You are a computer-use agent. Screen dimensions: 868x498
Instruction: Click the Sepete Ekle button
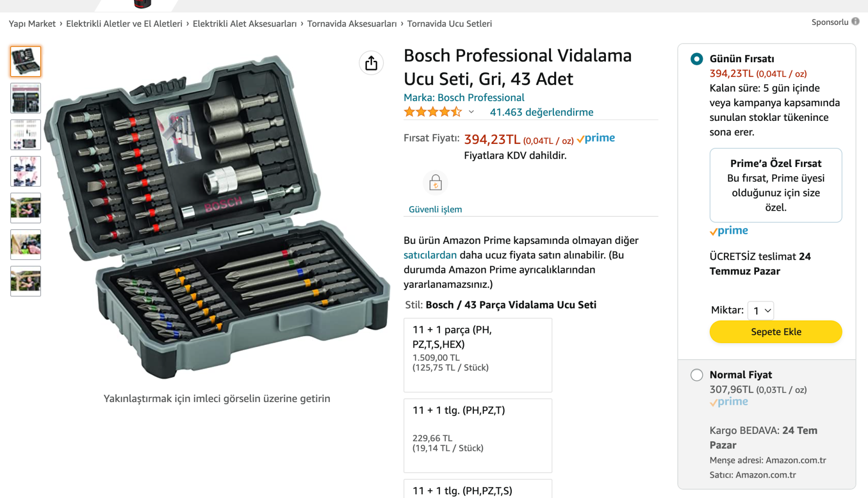coord(775,332)
